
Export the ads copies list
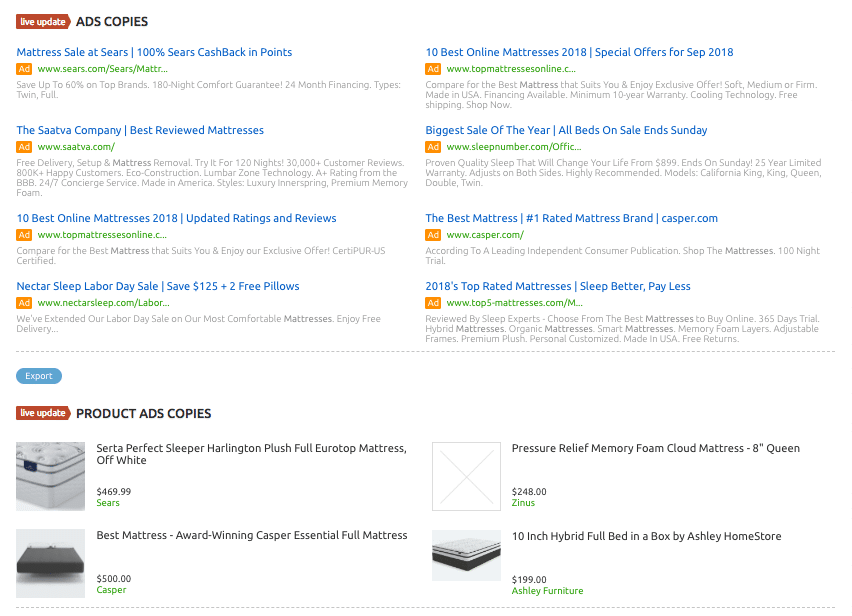(x=39, y=376)
